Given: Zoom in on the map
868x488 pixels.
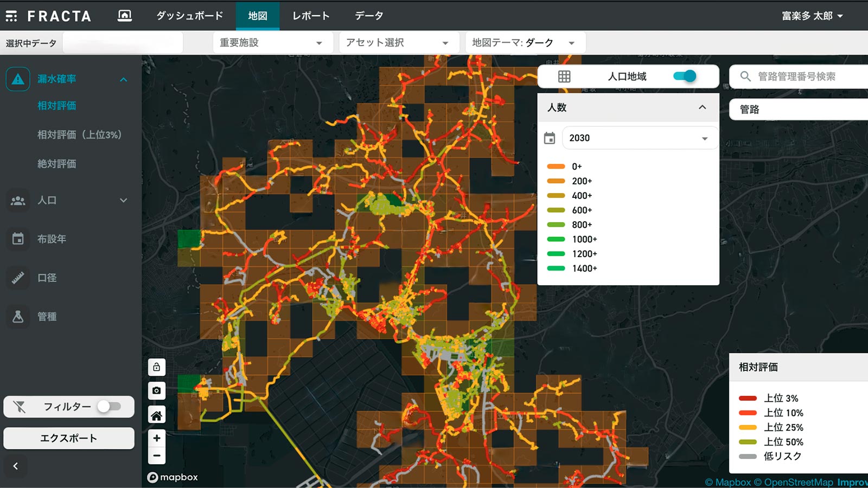Looking at the screenshot, I should pos(156,438).
